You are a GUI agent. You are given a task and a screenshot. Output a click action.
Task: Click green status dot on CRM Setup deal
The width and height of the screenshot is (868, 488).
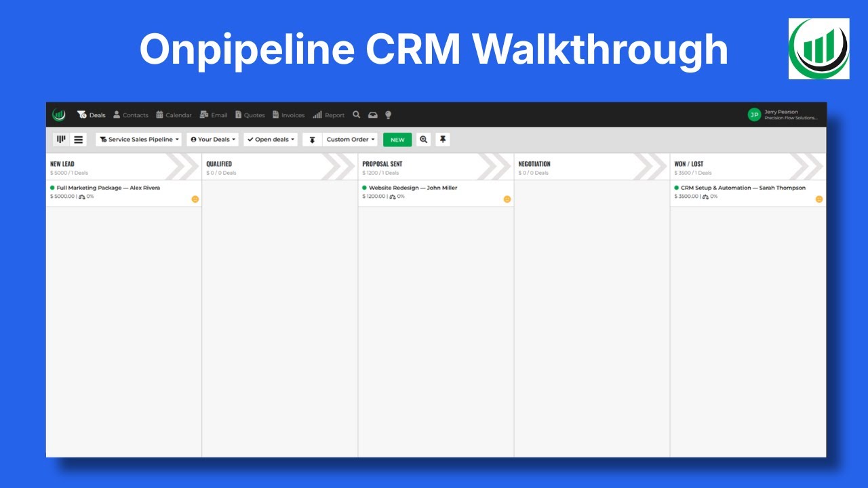tap(676, 188)
